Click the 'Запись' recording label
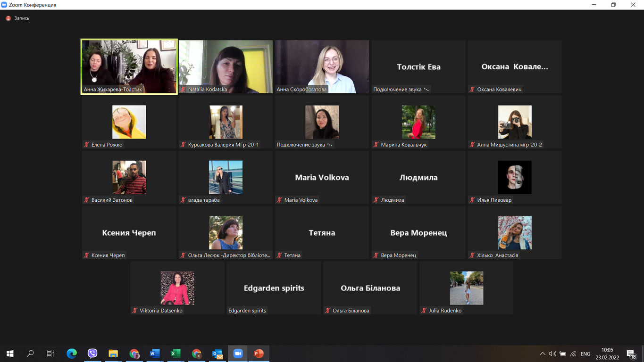This screenshot has width=644, height=362. pos(22,18)
